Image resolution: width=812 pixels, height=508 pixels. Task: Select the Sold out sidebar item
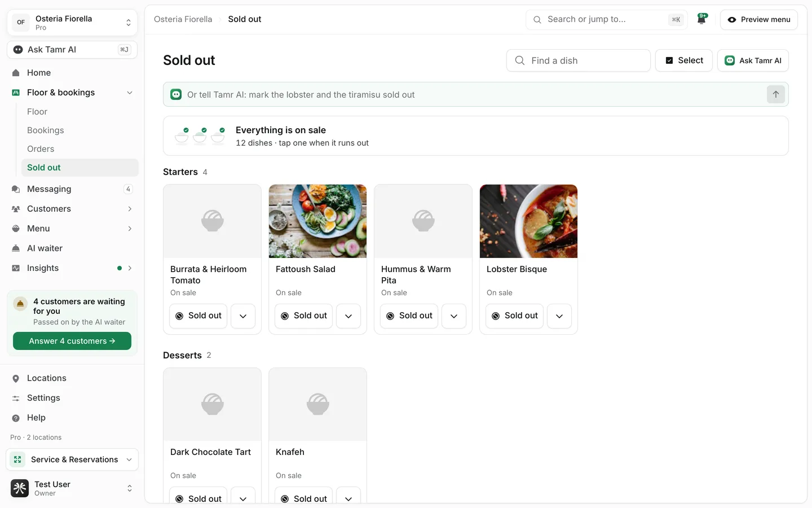[80, 168]
